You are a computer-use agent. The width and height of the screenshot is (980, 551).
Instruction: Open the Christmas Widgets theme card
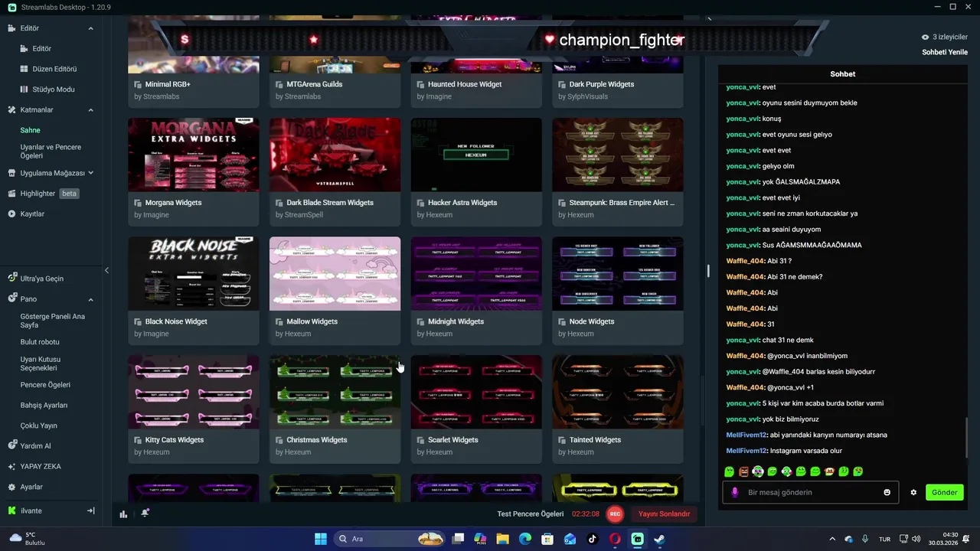point(335,409)
